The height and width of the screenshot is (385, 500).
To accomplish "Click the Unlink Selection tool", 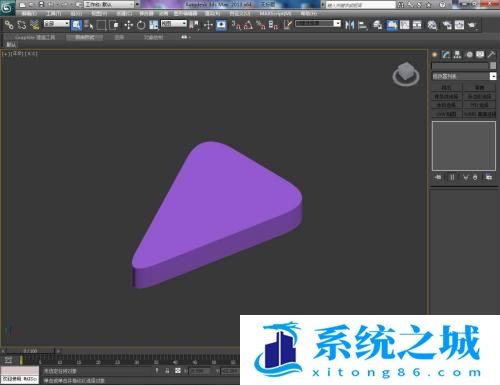I will 22,25.
